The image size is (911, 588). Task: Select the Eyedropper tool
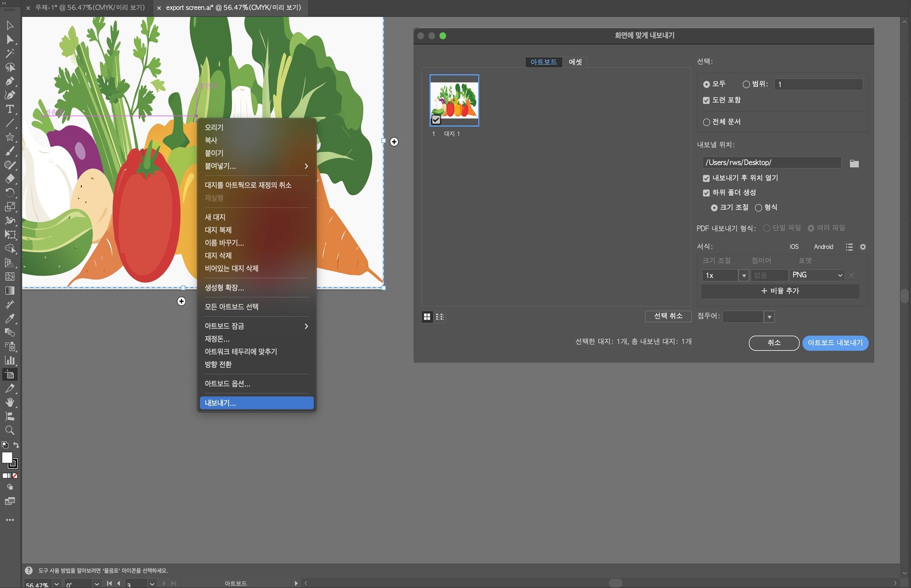[9, 319]
